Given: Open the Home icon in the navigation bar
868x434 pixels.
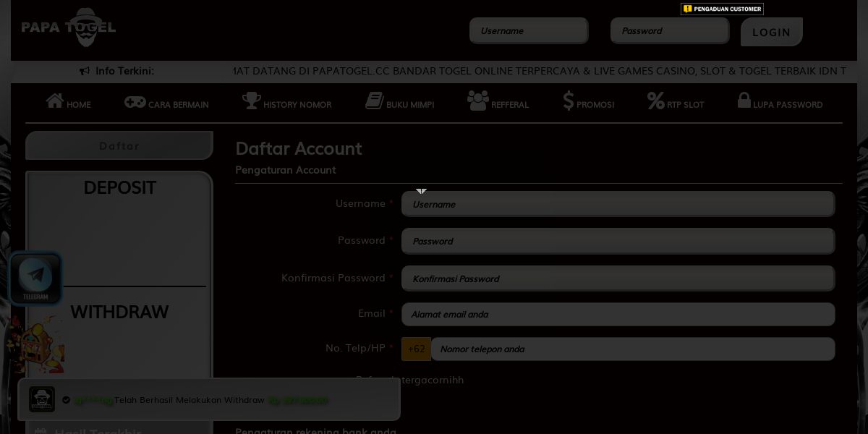Looking at the screenshot, I should 55,101.
